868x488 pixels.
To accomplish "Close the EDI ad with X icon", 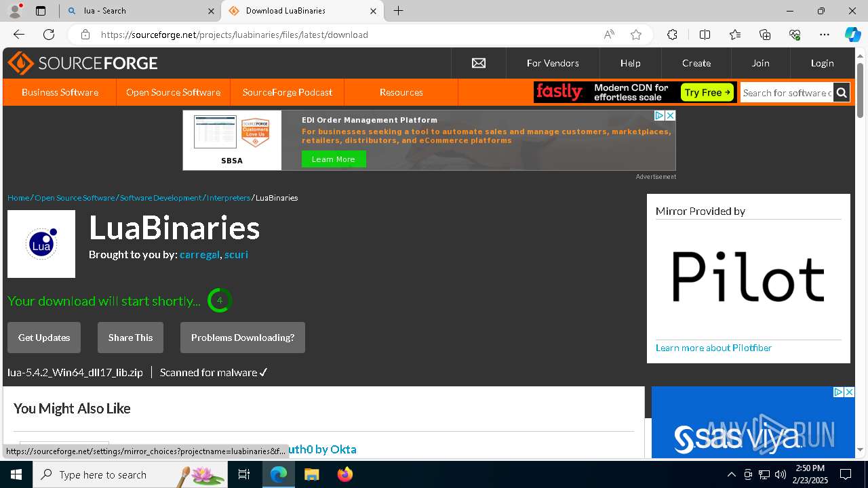I will pyautogui.click(x=670, y=116).
